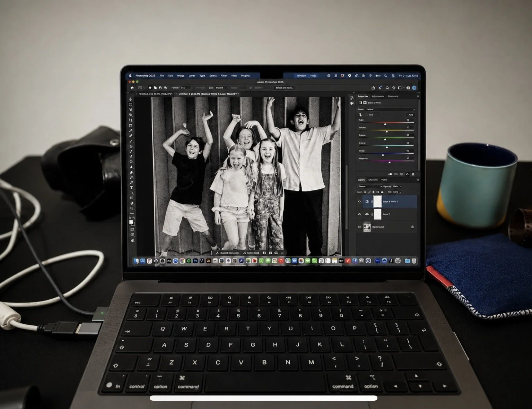Click the Wi-Fi icon in the menu bar
This screenshot has height=409, width=532.
tap(370, 76)
